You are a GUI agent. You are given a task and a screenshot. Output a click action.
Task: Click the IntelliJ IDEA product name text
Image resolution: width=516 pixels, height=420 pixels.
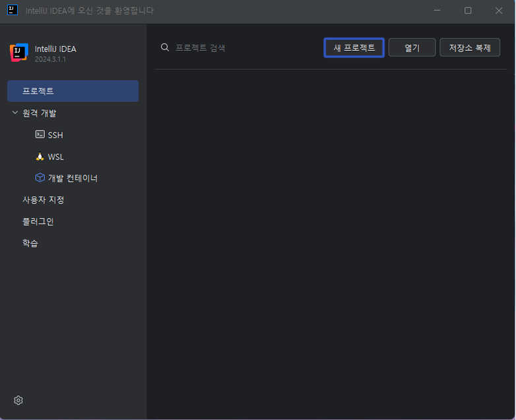pyautogui.click(x=55, y=49)
